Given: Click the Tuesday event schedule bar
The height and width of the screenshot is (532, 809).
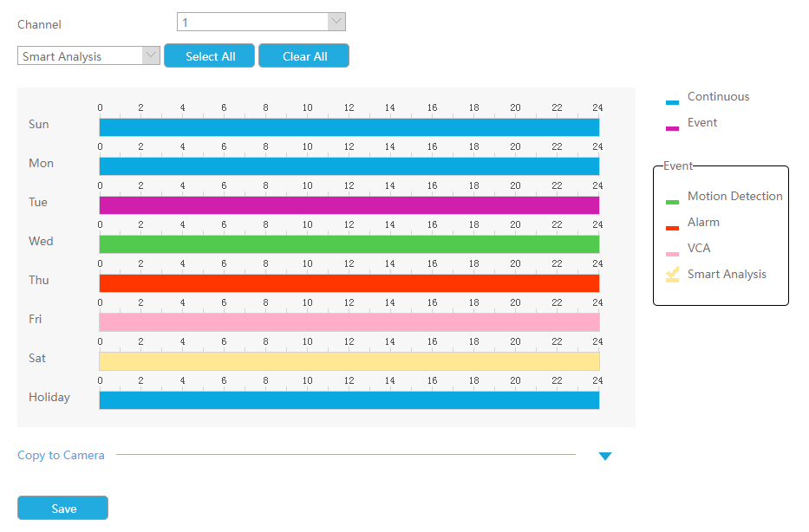Looking at the screenshot, I should click(349, 205).
